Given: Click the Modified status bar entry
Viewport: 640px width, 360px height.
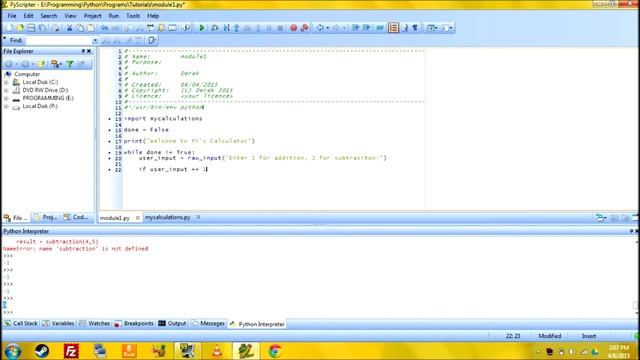Looking at the screenshot, I should [549, 336].
